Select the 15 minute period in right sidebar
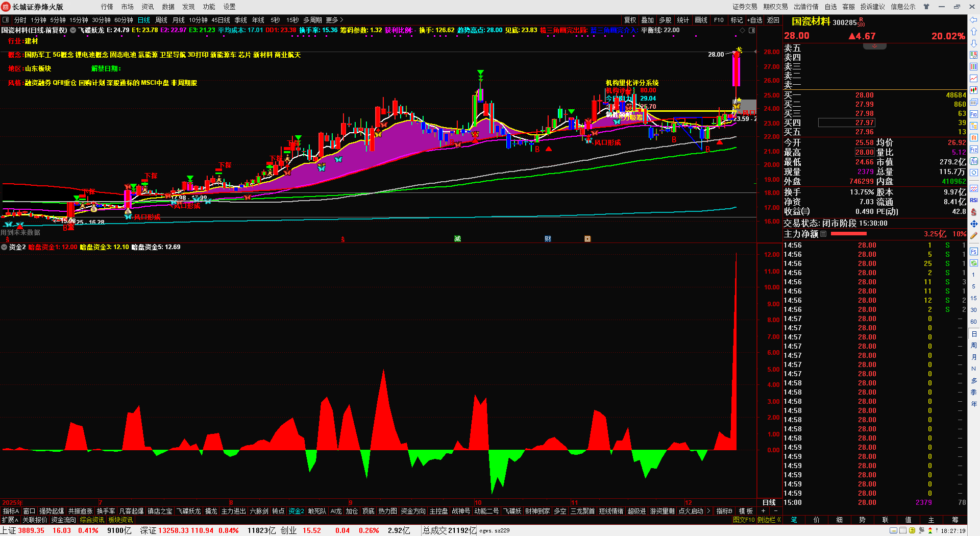 point(974,298)
